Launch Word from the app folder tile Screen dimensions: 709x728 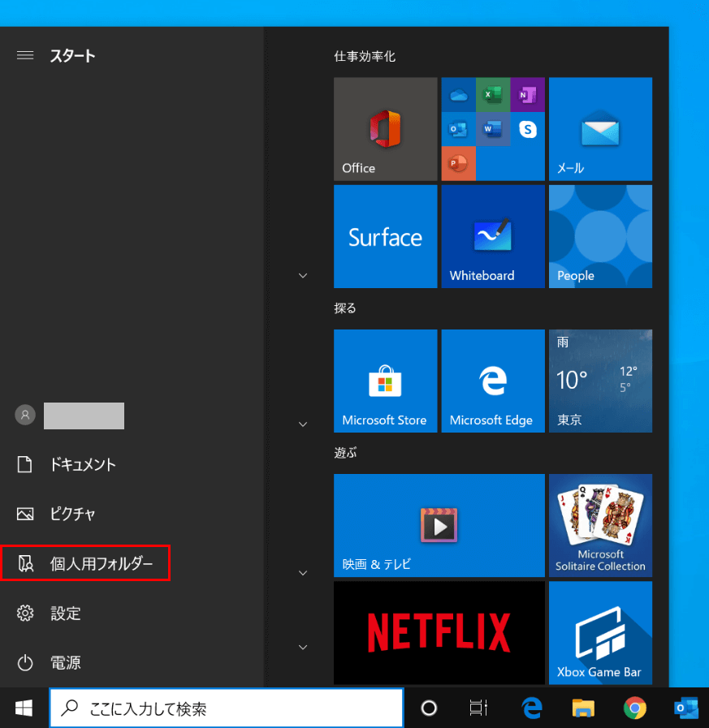point(493,130)
